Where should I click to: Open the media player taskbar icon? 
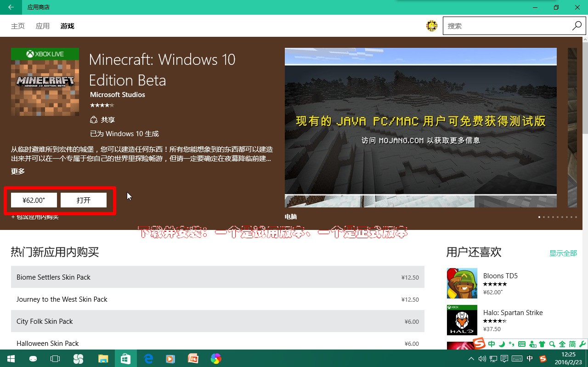[x=170, y=358]
